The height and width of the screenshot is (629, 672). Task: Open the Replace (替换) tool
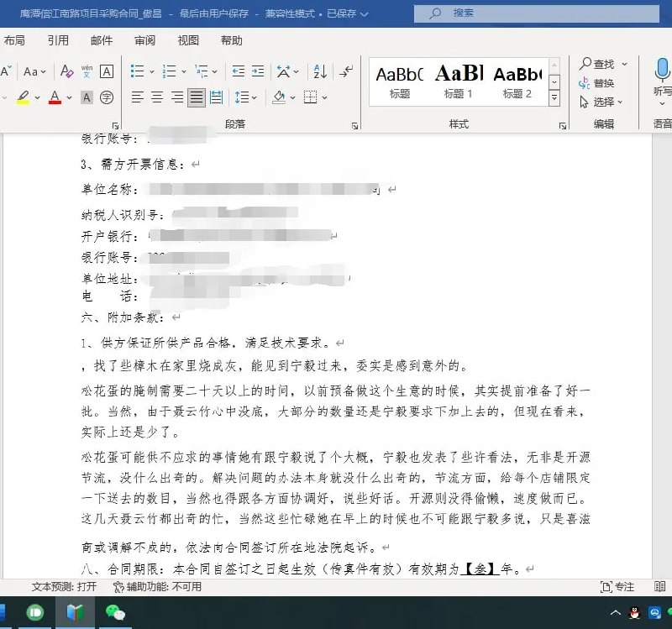(601, 83)
